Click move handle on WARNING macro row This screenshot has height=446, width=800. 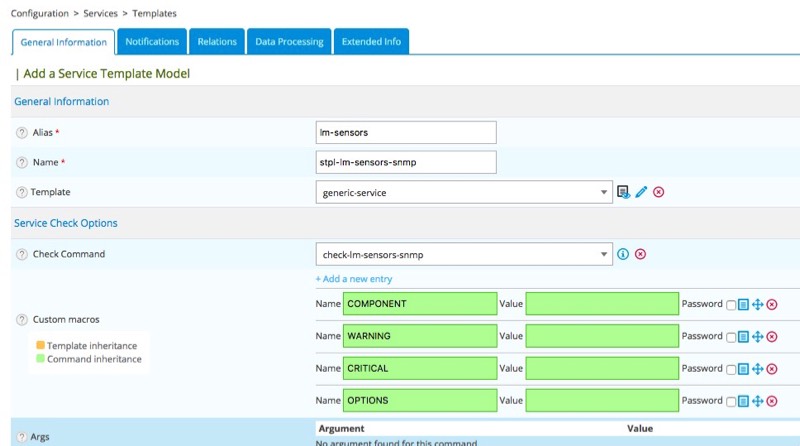pyautogui.click(x=757, y=336)
